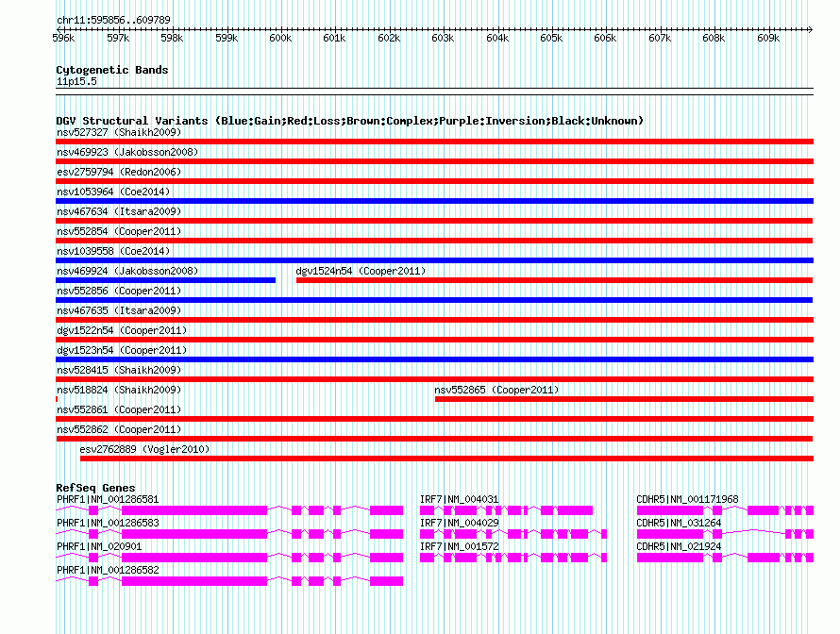Click the red nsv552865 (Cooper2011) loss bar
Image resolution: width=840 pixels, height=634 pixels.
[624, 399]
